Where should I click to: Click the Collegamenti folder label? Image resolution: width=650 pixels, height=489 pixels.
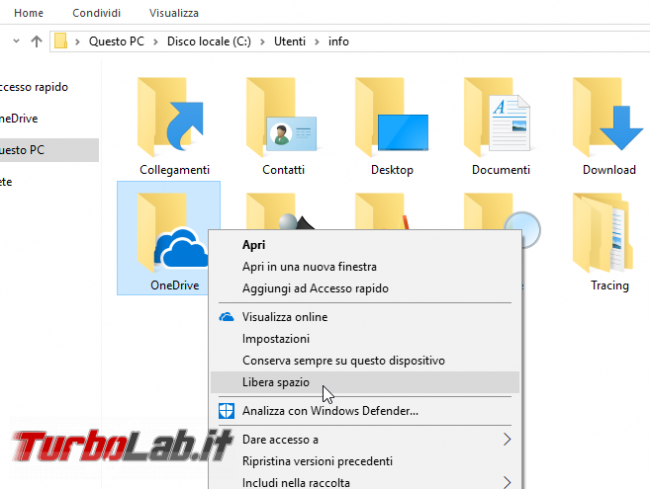(x=175, y=170)
